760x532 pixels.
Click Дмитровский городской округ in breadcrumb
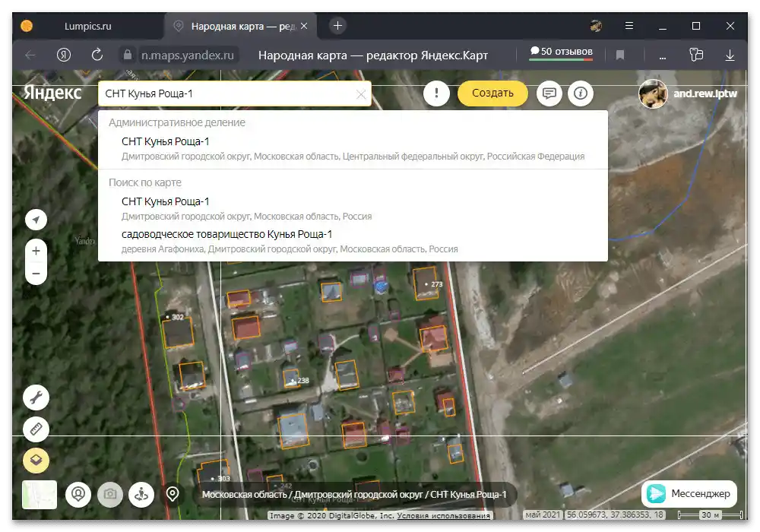coord(358,494)
